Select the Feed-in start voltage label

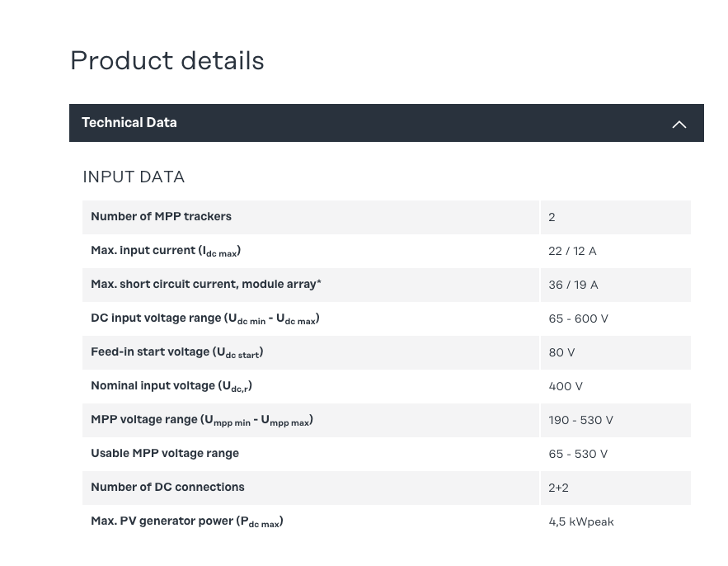(x=177, y=352)
